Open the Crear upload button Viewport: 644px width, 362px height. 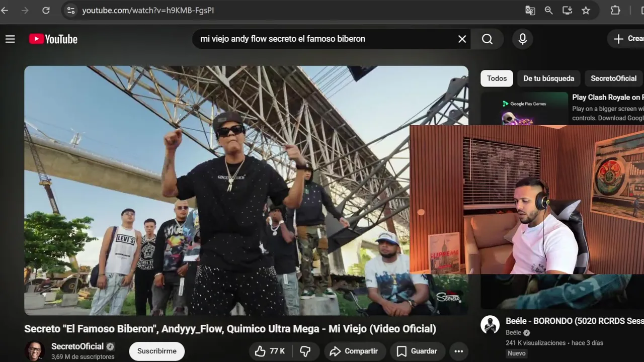click(626, 39)
